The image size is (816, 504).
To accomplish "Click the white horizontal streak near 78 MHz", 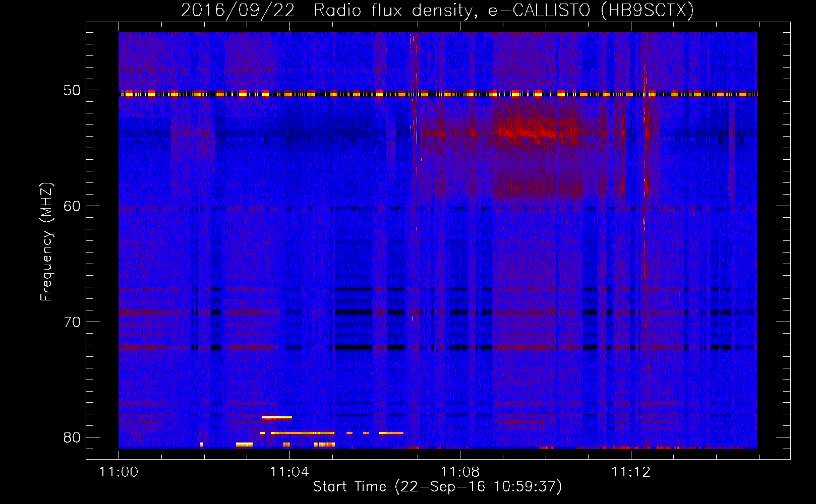I will [277, 417].
